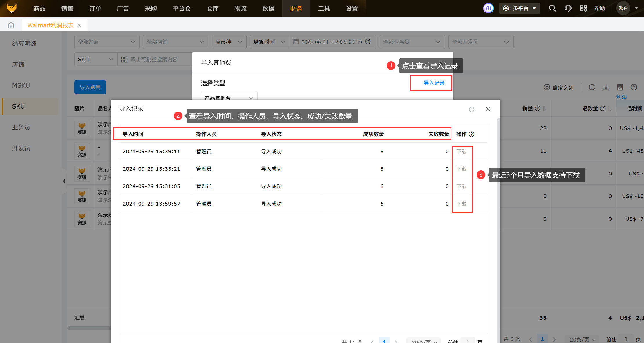The image size is (644, 343).
Task: Click the date range field
Action: [332, 42]
